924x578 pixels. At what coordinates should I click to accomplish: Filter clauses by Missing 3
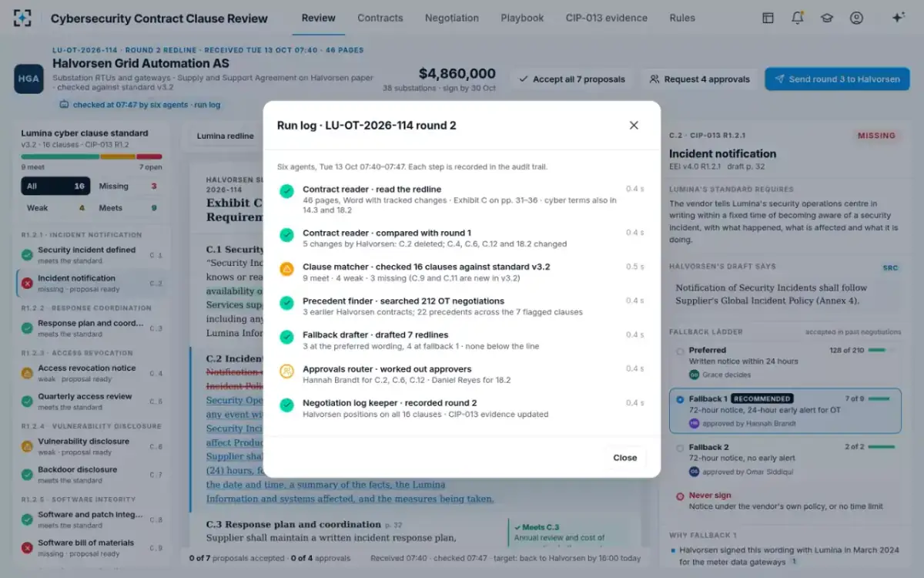(x=128, y=186)
